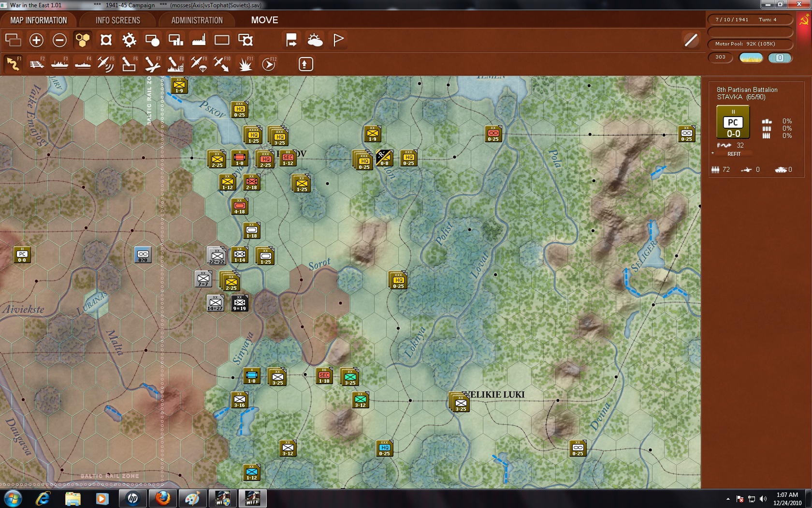The width and height of the screenshot is (812, 508).
Task: Click the 303 value pill
Action: point(720,57)
